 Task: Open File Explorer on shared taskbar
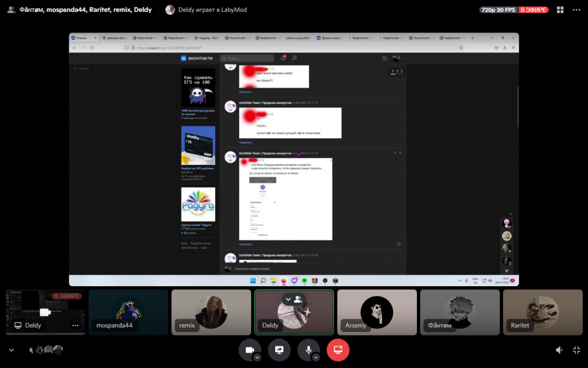273,280
